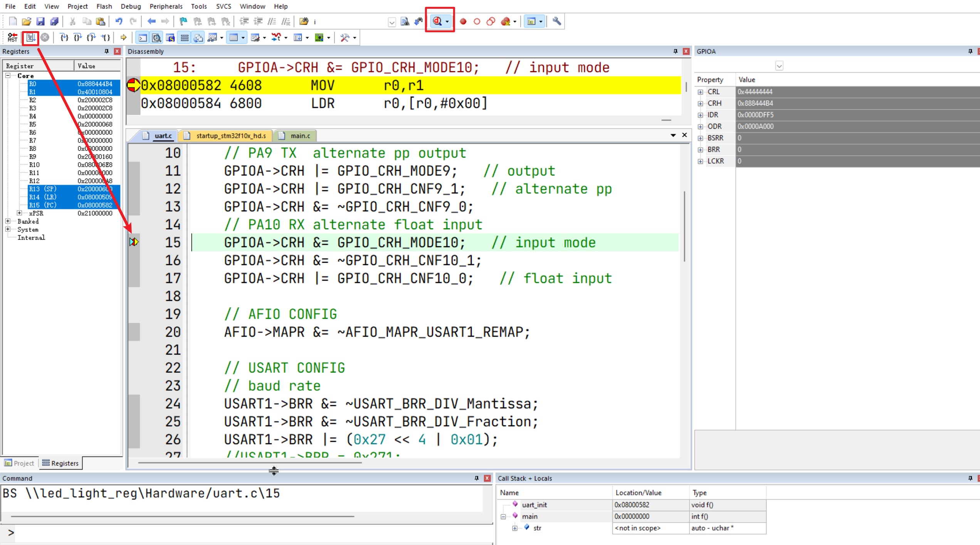Click the Save file icon
Viewport: 980px width, 545px height.
click(x=40, y=21)
